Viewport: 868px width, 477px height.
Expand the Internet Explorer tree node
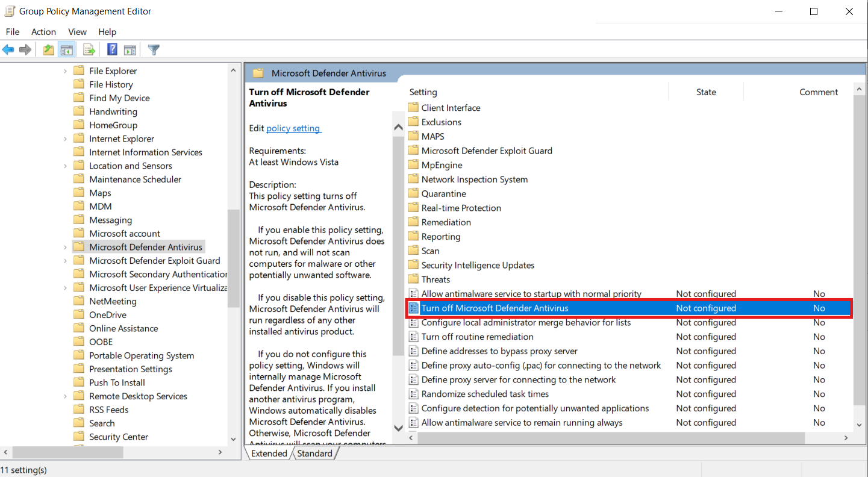[66, 139]
